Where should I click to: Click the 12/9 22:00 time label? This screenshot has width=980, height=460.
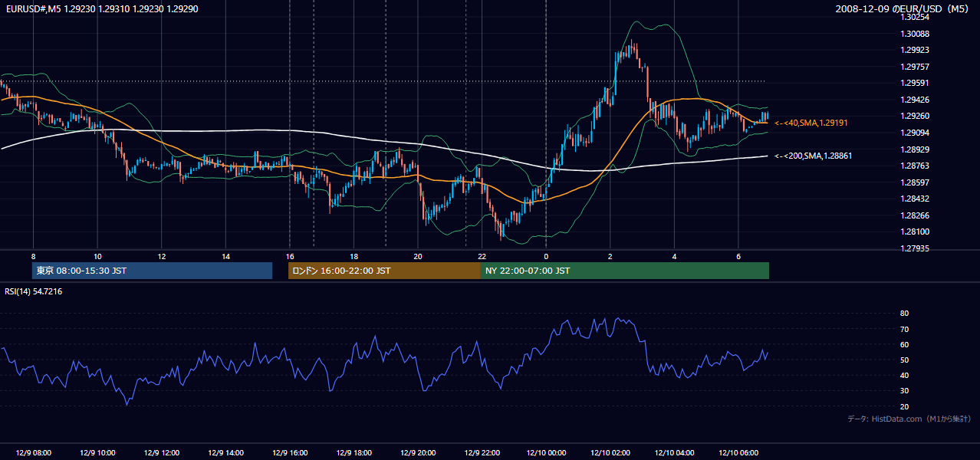482,453
